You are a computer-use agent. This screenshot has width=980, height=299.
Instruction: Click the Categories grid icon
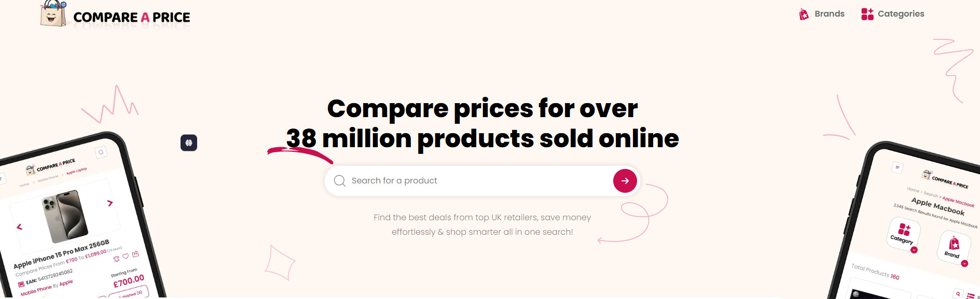pyautogui.click(x=867, y=14)
